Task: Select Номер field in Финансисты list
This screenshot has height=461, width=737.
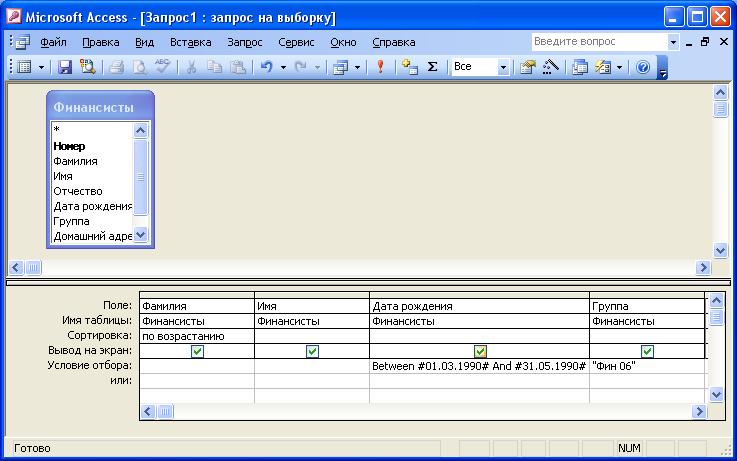Action: [x=69, y=146]
